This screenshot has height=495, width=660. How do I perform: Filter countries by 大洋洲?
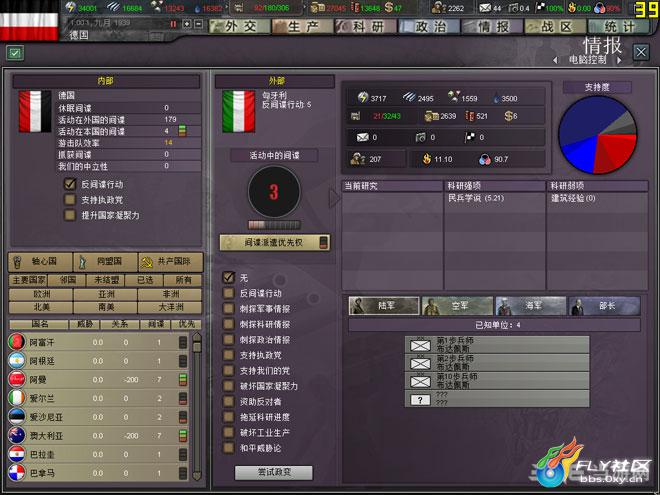(170, 307)
